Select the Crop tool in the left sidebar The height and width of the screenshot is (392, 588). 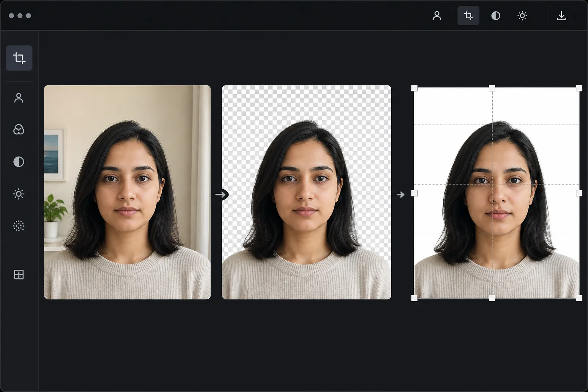tap(19, 58)
